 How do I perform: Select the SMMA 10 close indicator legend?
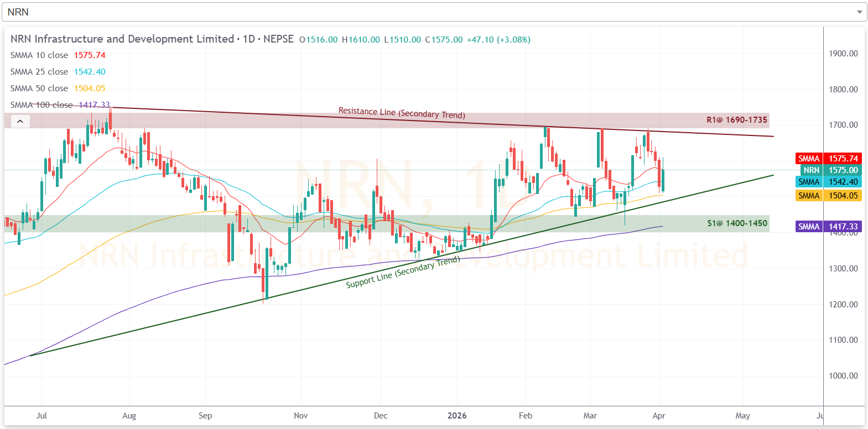[x=39, y=55]
